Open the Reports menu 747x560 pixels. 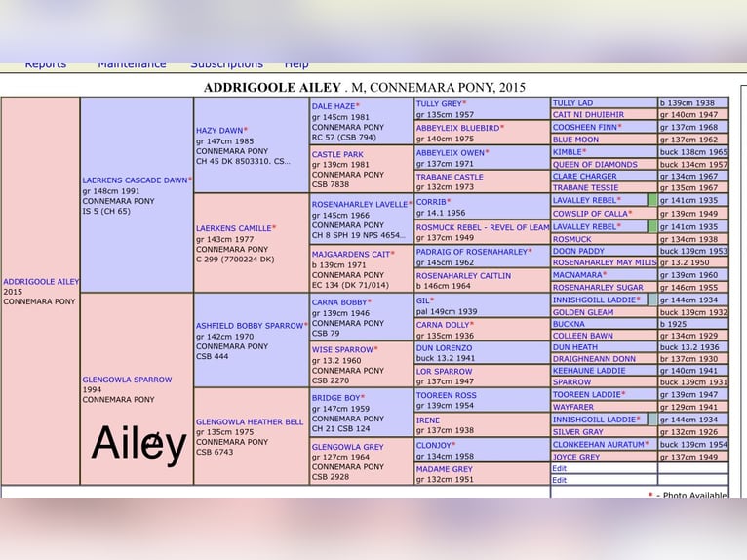(x=46, y=64)
